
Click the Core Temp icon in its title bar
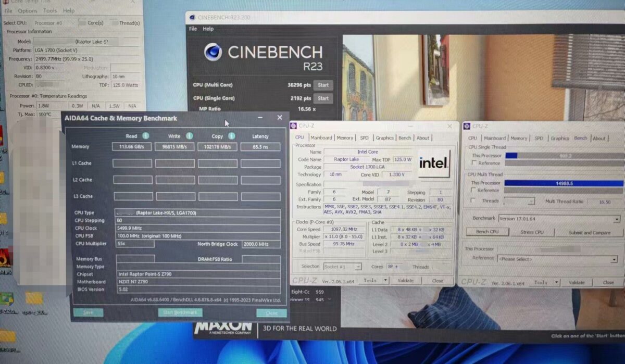5,2
